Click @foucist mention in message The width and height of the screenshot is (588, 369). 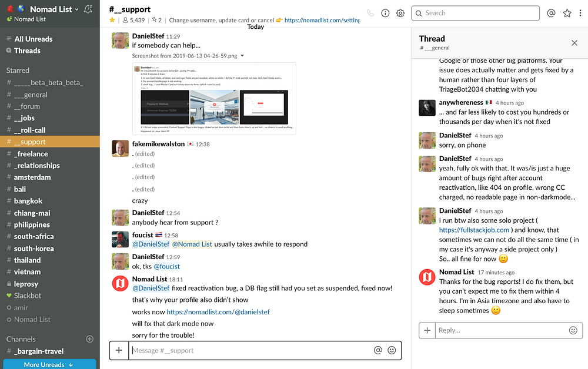166,266
